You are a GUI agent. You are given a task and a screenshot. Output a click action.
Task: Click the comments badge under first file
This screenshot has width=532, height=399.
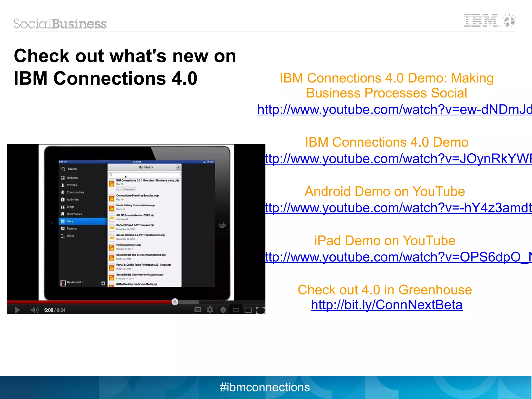point(126,189)
